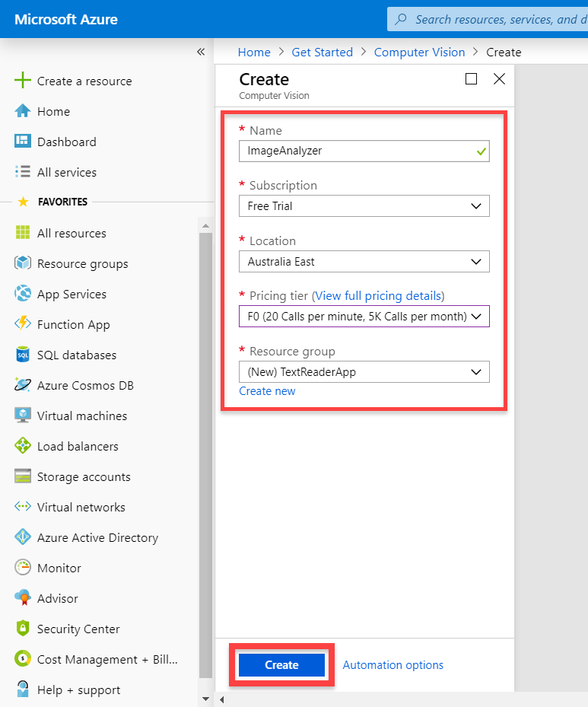Click the Resource groups label

point(82,264)
